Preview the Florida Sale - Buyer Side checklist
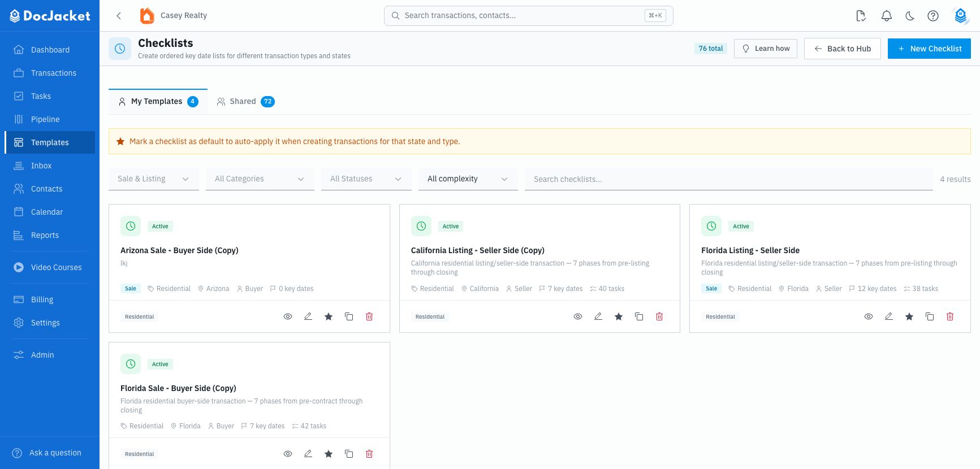This screenshot has height=469, width=980. click(288, 454)
